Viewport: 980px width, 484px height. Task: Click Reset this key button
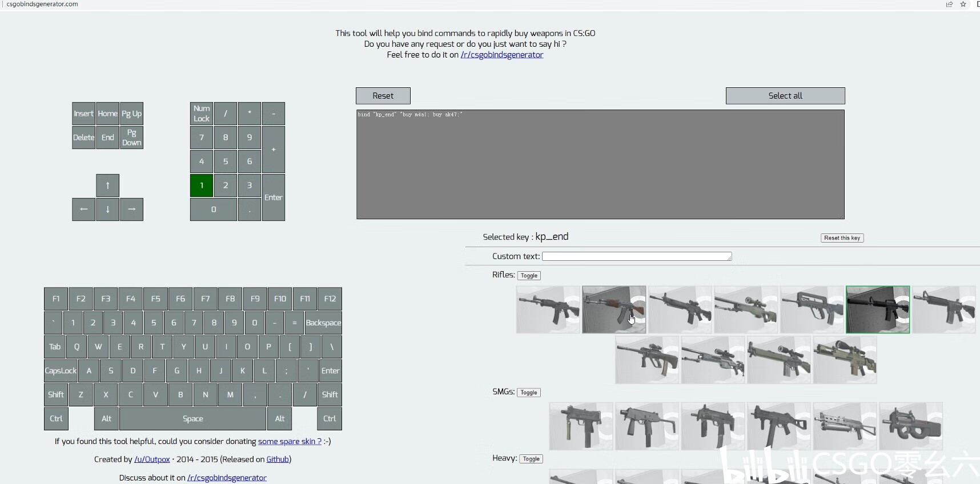[x=842, y=238]
